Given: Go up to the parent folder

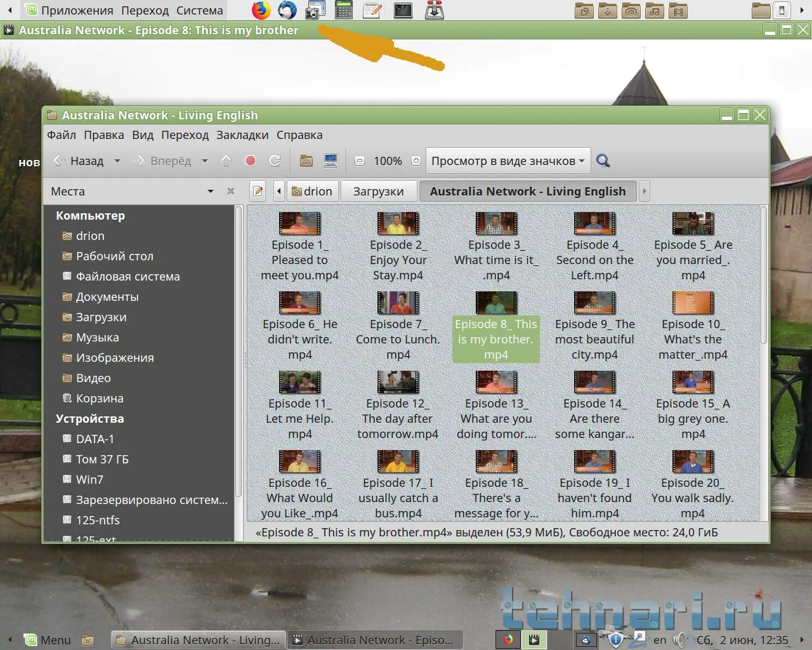Looking at the screenshot, I should tap(226, 161).
